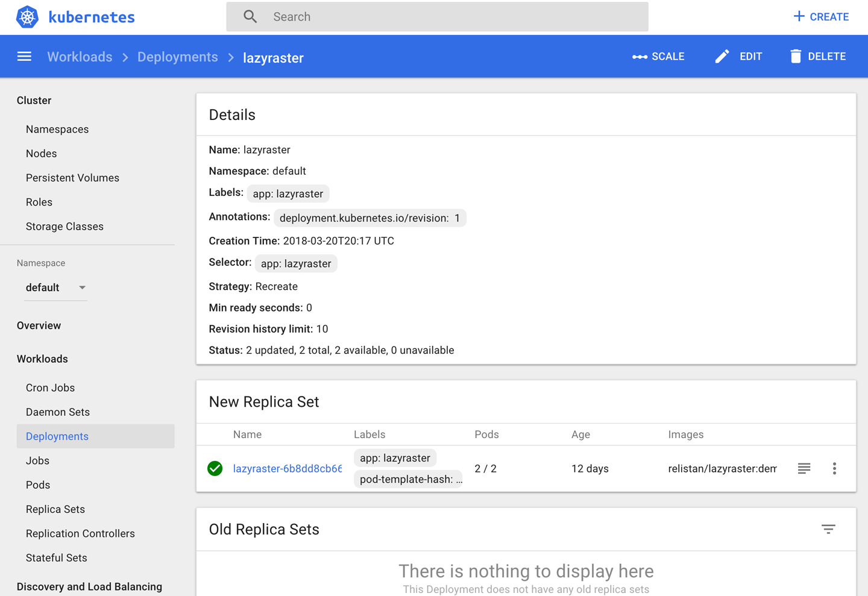Open the three-dot menu on the replica set row

coord(834,468)
